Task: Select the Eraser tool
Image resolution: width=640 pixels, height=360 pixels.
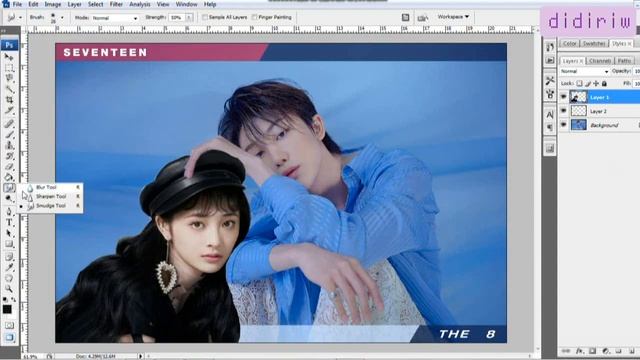Action: click(9, 167)
